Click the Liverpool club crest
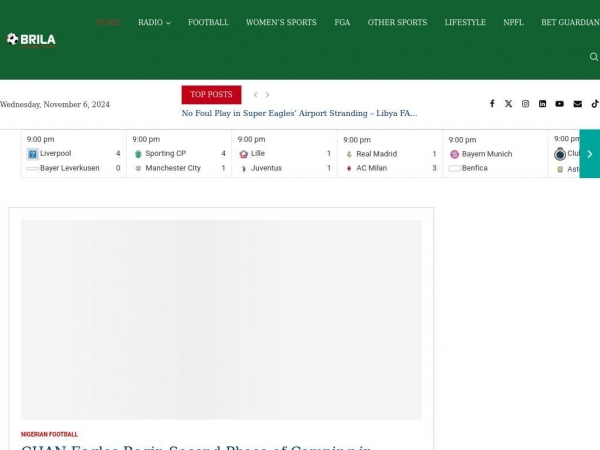 pyautogui.click(x=33, y=154)
